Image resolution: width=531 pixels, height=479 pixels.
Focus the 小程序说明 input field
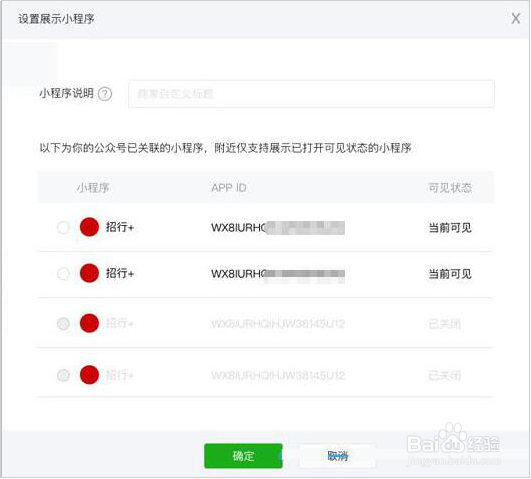click(x=311, y=94)
